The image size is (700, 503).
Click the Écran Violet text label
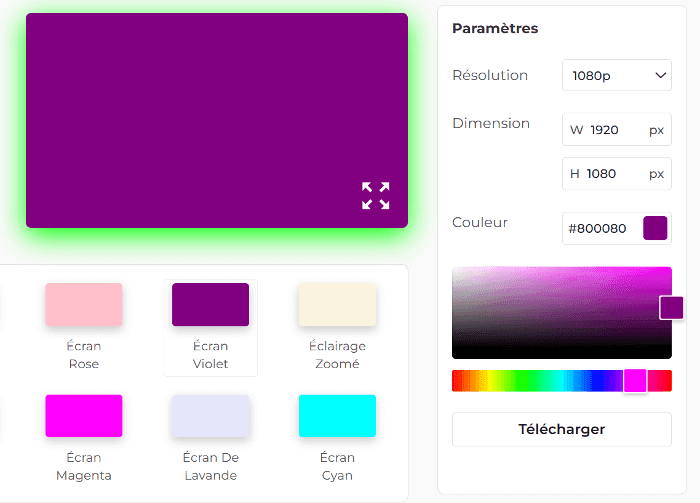[x=210, y=355]
